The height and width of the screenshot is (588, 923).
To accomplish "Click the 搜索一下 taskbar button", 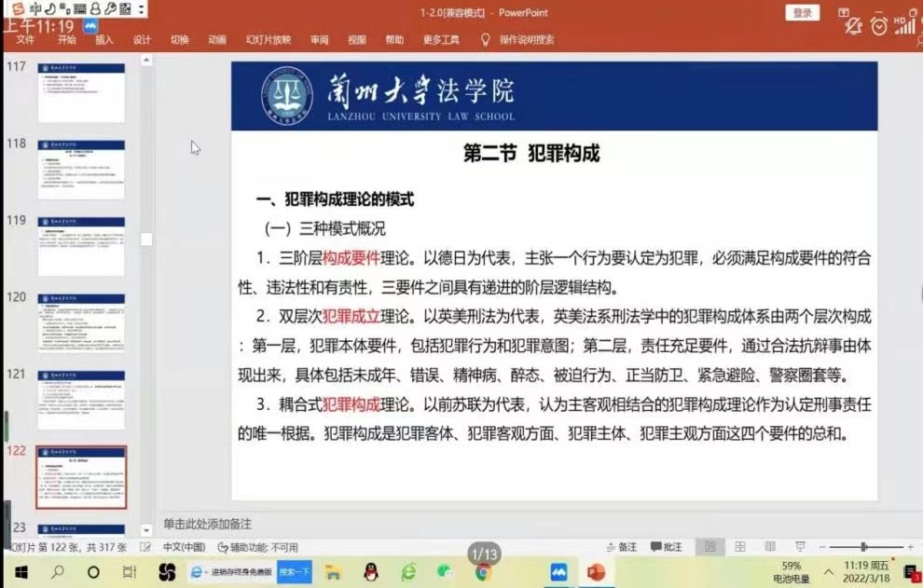I will (x=295, y=571).
